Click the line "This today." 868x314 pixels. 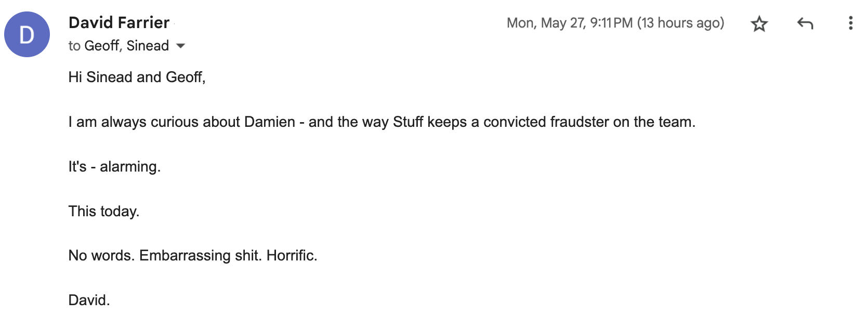tap(104, 211)
